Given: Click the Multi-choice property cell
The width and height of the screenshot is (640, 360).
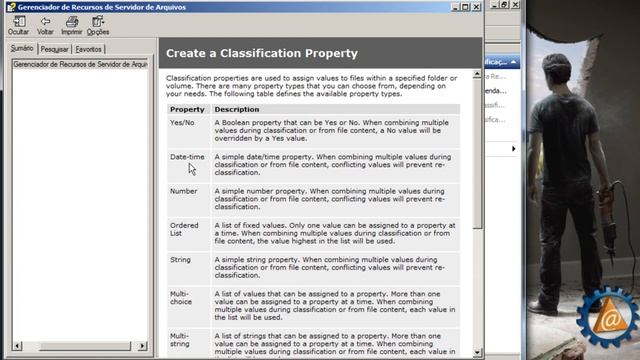Looking at the screenshot, I should click(189, 306).
